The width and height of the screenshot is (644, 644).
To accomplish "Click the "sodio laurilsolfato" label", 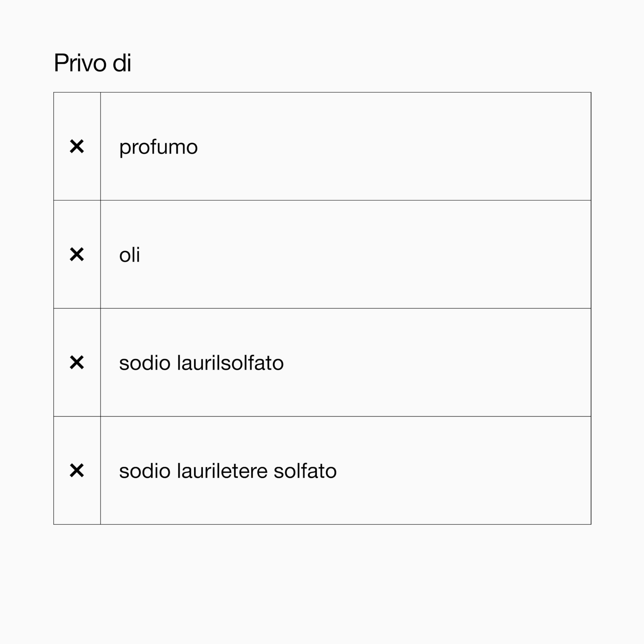I will (201, 363).
